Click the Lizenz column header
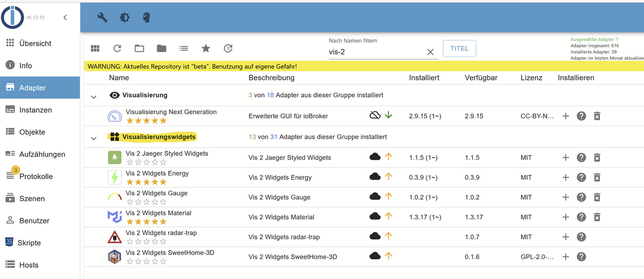The width and height of the screenshot is (644, 279). [531, 78]
